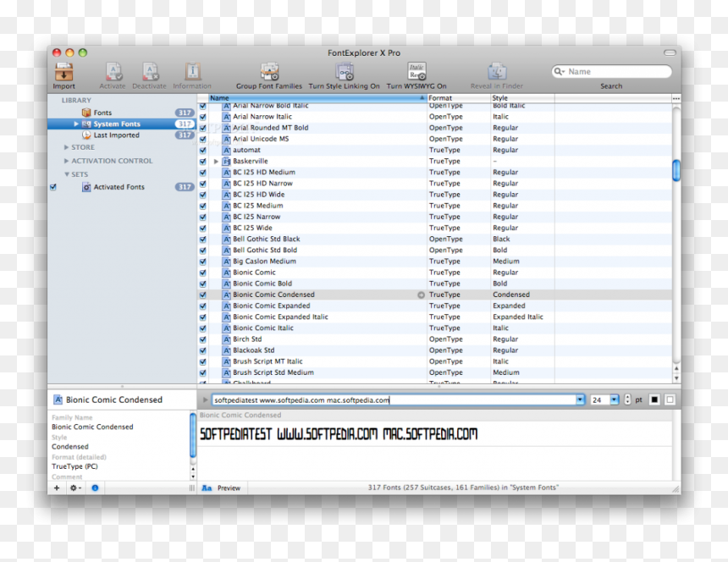Open the font size dropdown
Screen dimensions: 728x562
(615, 399)
